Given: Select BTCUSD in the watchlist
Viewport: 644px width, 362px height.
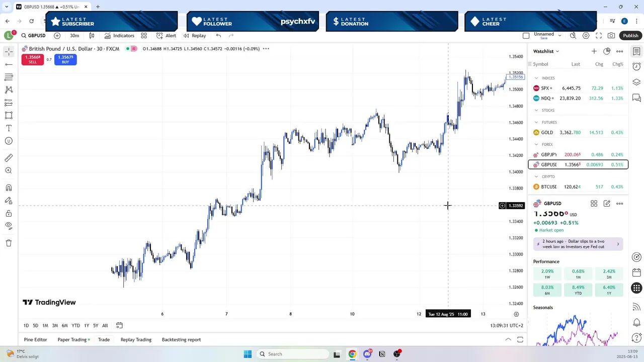Looking at the screenshot, I should [578, 187].
